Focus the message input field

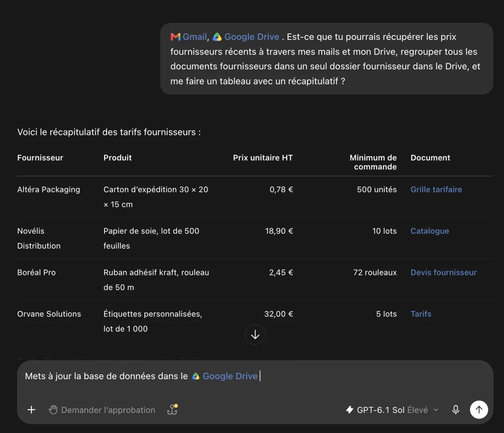pyautogui.click(x=255, y=377)
